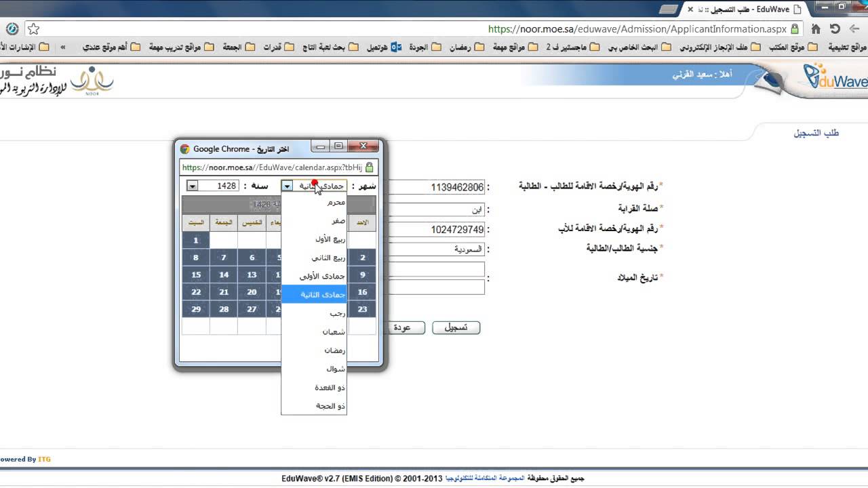Select day 8 in the calendar
The image size is (868, 488).
[x=196, y=258]
